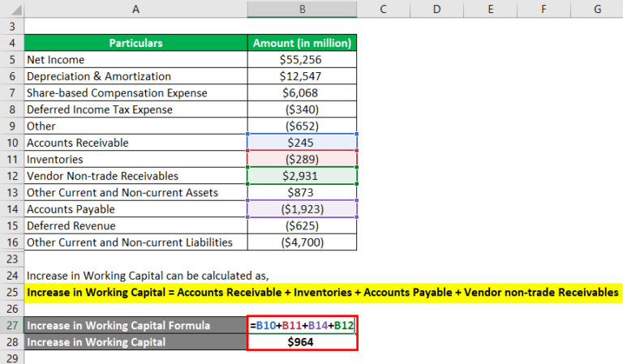Screen dimensions: 623x364
Task: Select the Accounts Receivable cell
Action: (x=135, y=143)
